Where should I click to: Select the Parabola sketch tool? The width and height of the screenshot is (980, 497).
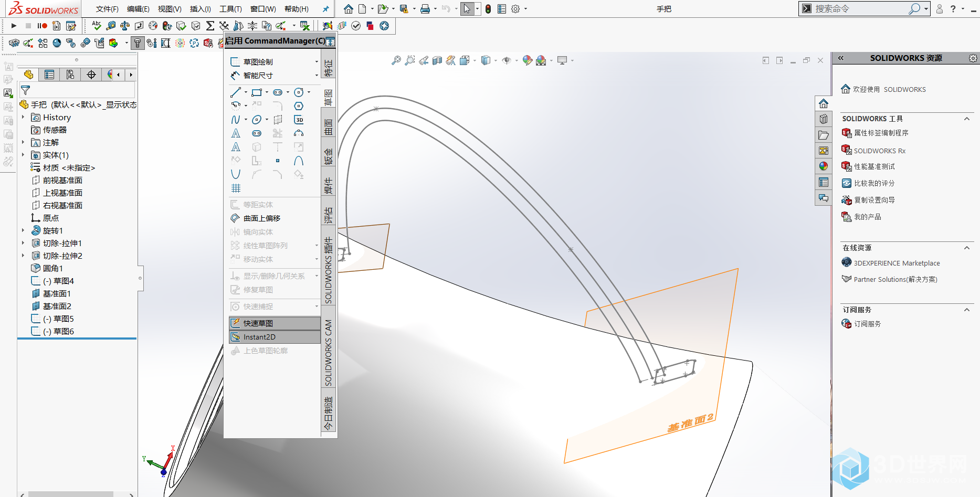tap(236, 174)
